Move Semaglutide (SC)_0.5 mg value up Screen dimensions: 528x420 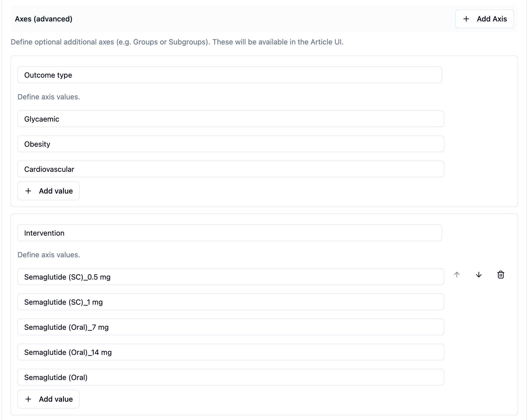457,275
